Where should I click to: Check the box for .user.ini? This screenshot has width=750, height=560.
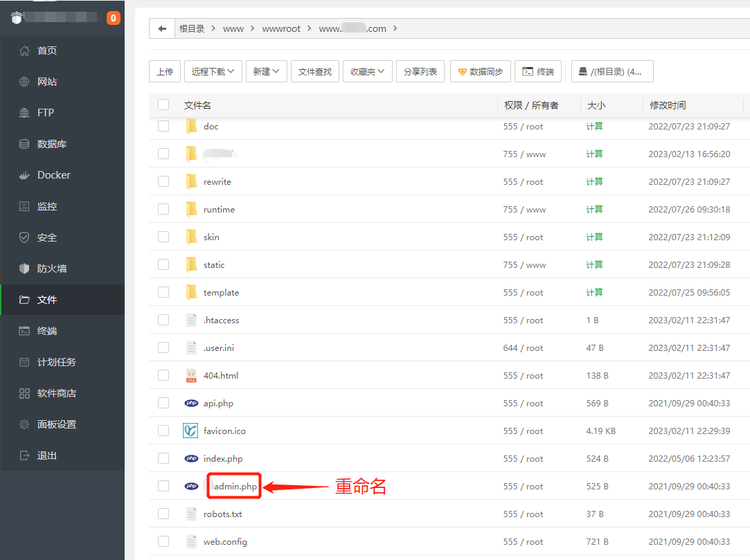163,347
